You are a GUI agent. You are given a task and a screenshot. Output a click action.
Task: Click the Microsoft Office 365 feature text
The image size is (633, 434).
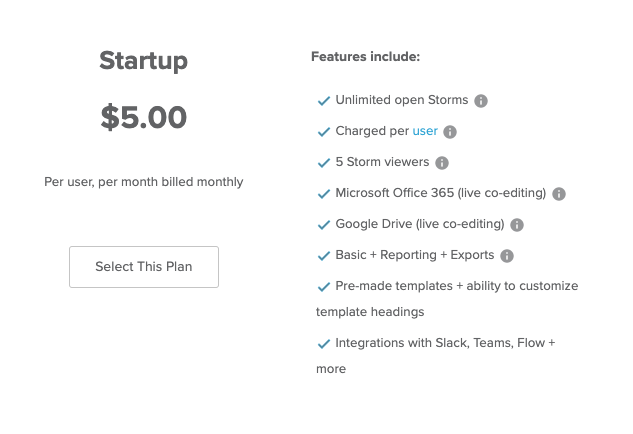tap(440, 193)
